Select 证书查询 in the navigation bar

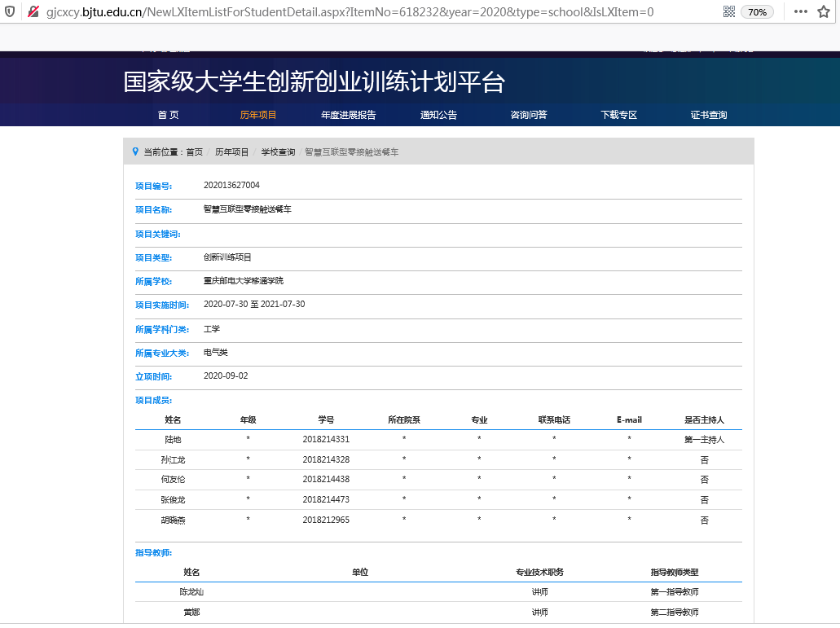click(x=709, y=115)
